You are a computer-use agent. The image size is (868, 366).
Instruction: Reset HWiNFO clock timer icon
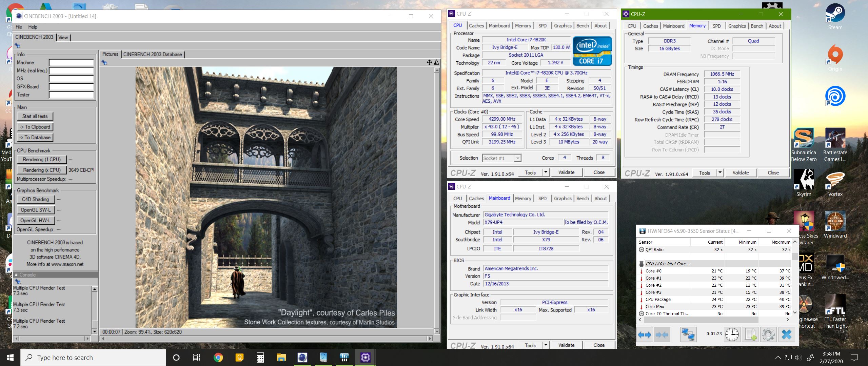732,335
